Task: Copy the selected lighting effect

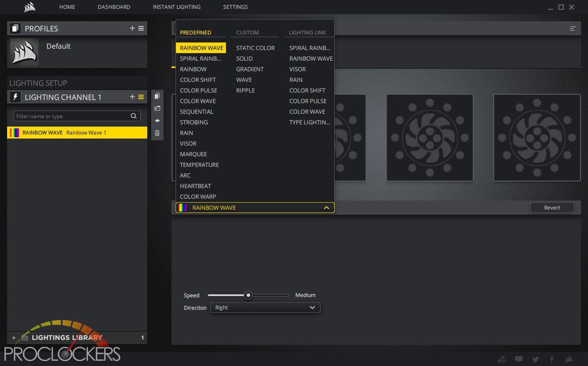Action: [157, 96]
